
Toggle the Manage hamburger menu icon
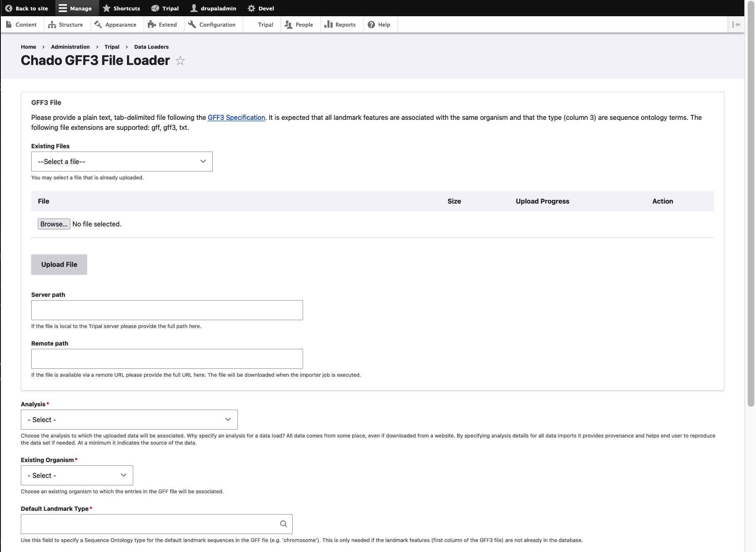[62, 8]
